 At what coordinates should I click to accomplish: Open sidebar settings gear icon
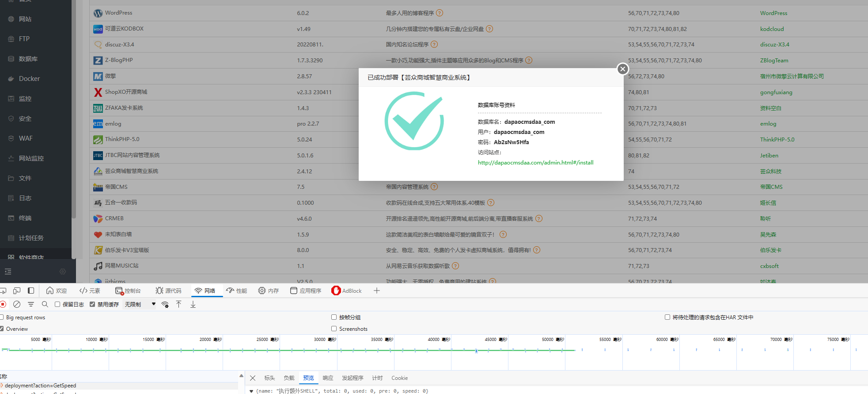(x=63, y=272)
